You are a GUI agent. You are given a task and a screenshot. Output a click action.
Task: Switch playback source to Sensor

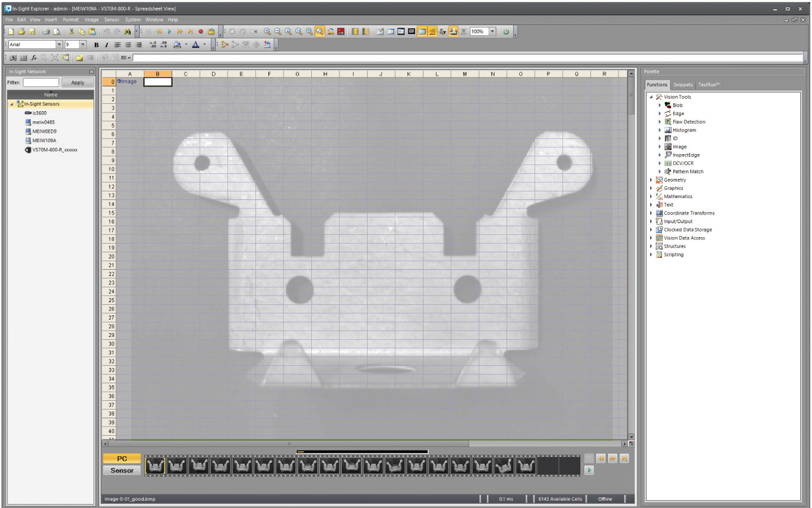122,470
